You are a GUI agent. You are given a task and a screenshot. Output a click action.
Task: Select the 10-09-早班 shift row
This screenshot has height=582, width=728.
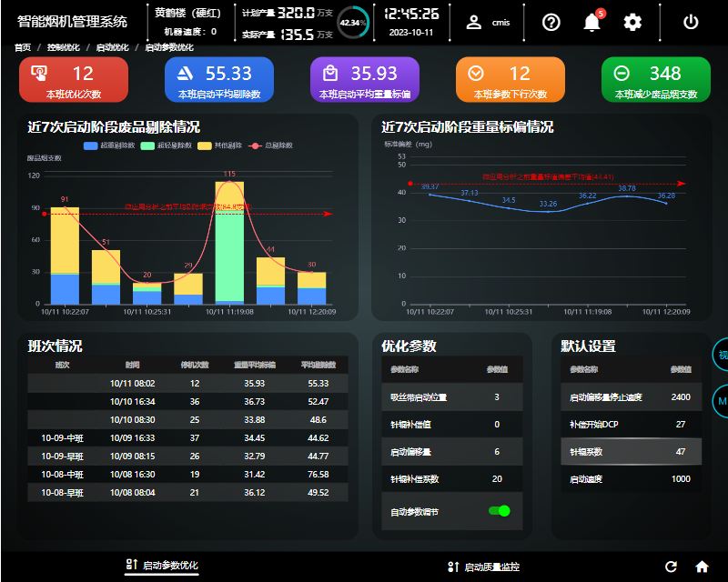point(187,456)
